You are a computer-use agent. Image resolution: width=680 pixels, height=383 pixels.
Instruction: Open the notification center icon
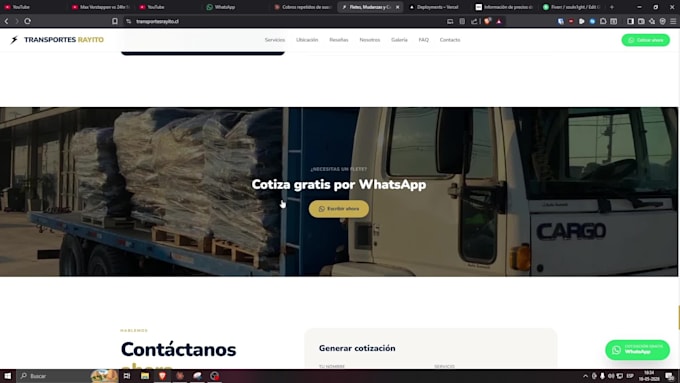[670, 376]
